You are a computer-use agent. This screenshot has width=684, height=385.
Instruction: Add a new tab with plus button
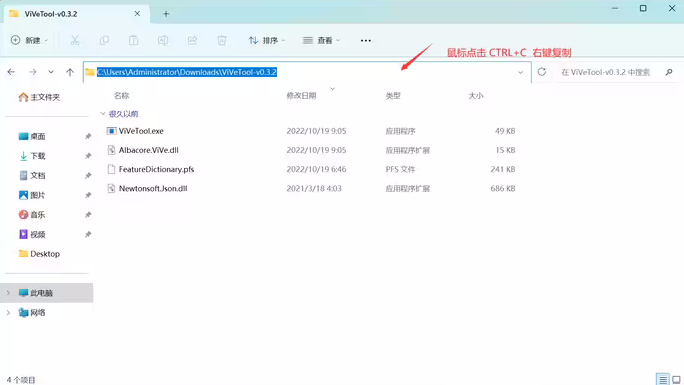[166, 14]
